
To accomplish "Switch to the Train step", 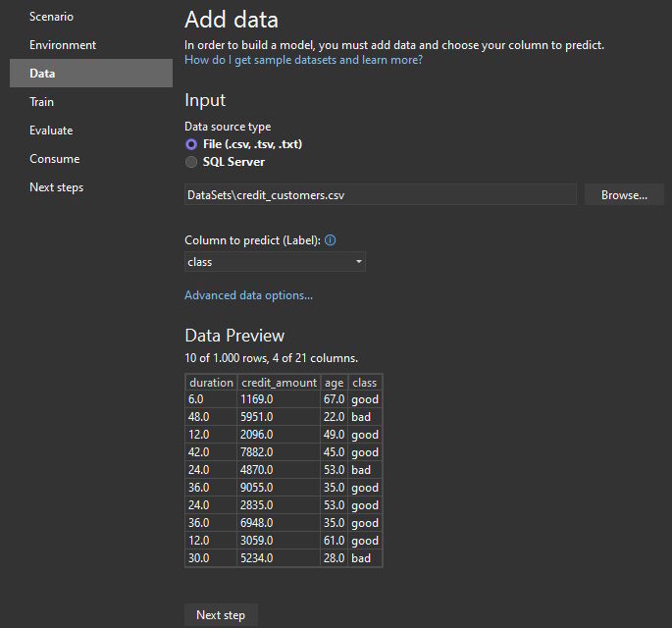I will [41, 102].
